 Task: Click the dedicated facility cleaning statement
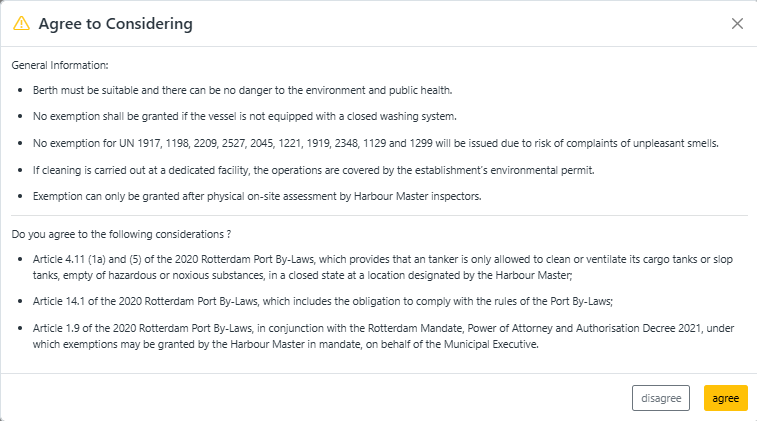[313, 170]
